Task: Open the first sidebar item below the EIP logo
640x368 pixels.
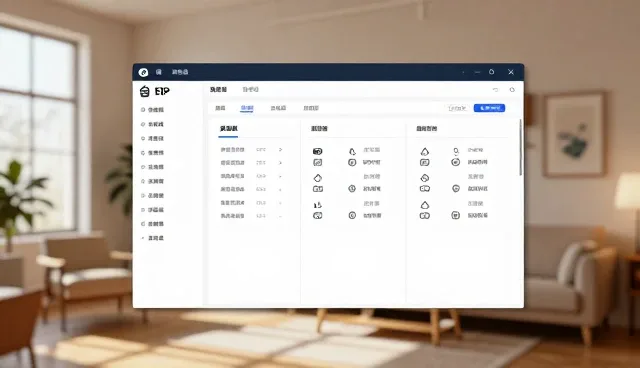Action: [x=152, y=110]
